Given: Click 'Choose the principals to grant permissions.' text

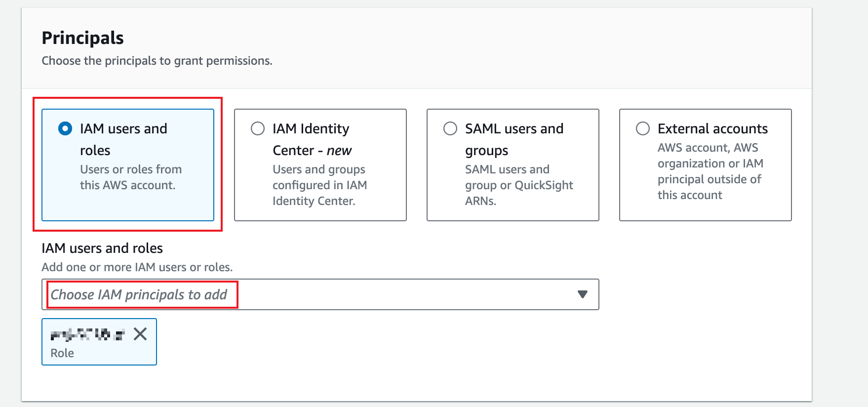Looking at the screenshot, I should click(157, 61).
